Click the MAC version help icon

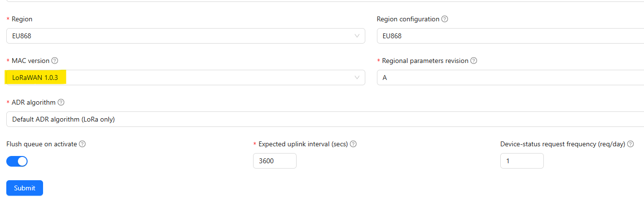point(55,61)
